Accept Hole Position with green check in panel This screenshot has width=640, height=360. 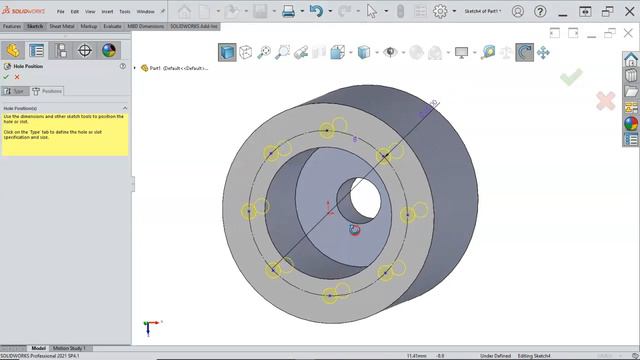6,77
